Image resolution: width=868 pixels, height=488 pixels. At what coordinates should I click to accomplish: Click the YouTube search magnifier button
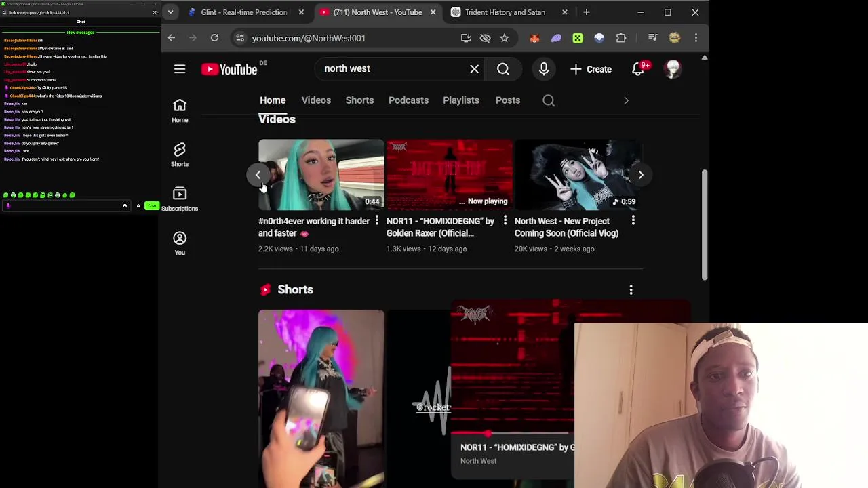(x=503, y=69)
